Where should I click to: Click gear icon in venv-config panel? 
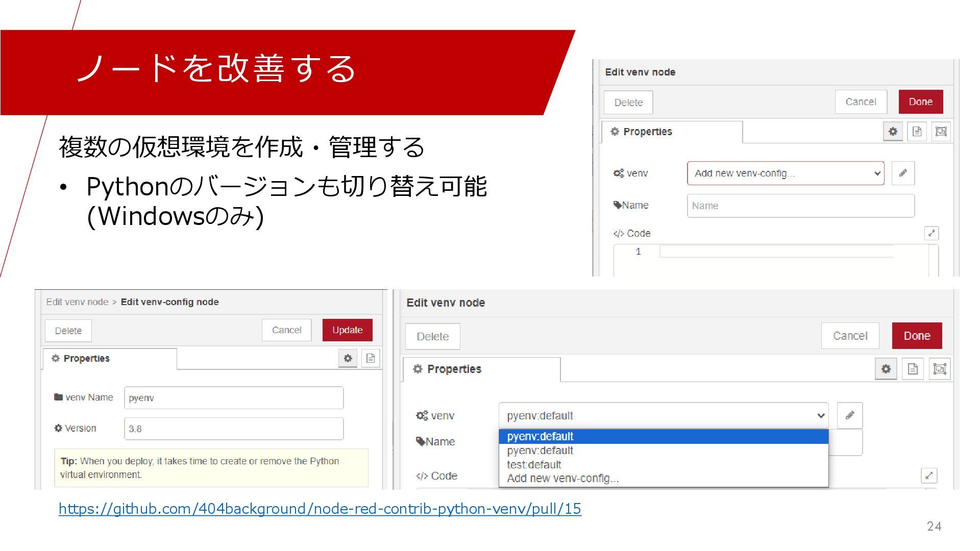348,358
